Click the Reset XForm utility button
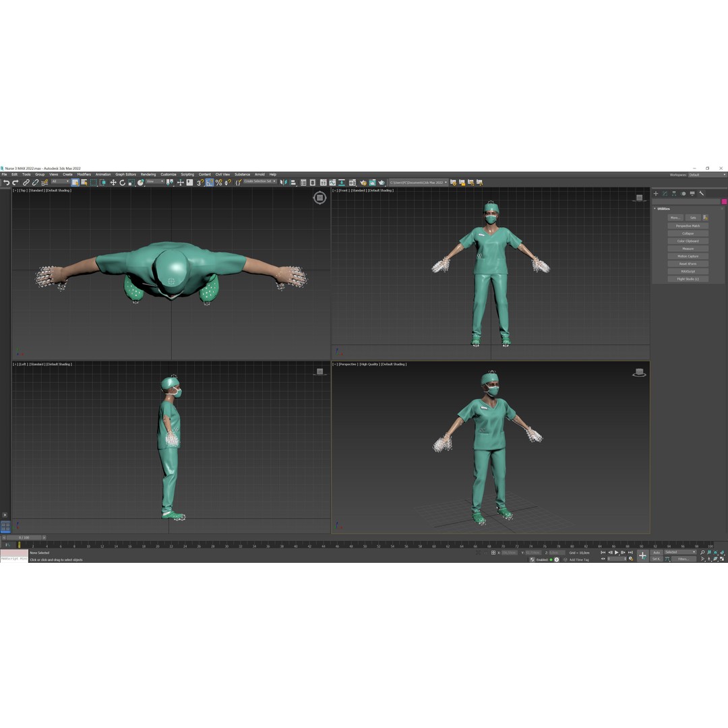Viewport: 728px width, 728px height. click(x=688, y=264)
